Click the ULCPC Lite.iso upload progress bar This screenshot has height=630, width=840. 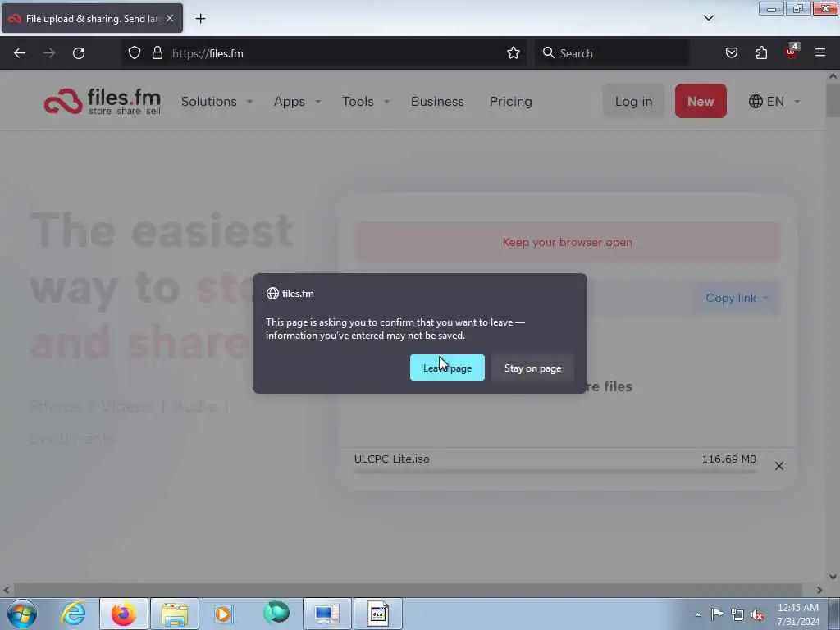pos(555,472)
